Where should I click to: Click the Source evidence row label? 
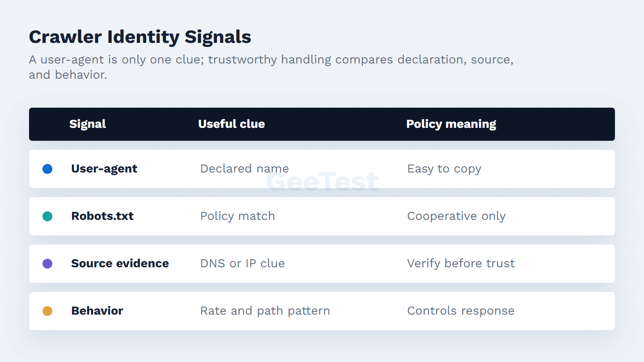[120, 264]
